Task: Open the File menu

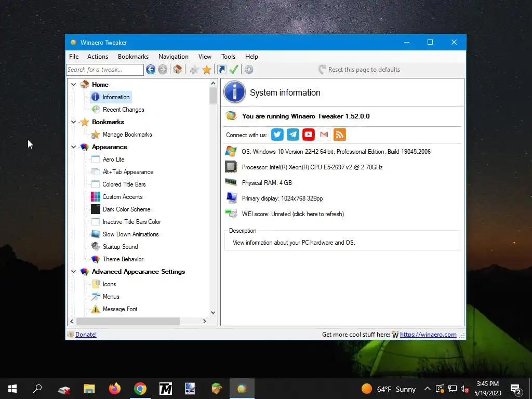Action: coord(74,57)
